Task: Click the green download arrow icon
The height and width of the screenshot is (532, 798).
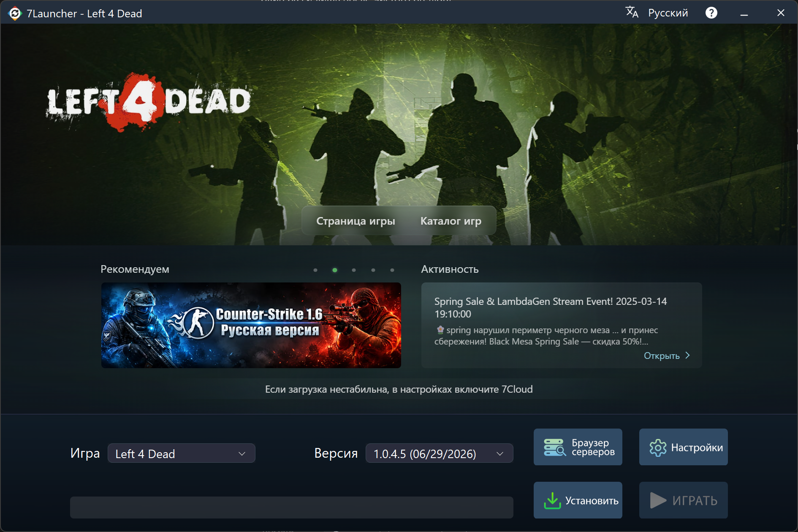Action: (x=552, y=501)
